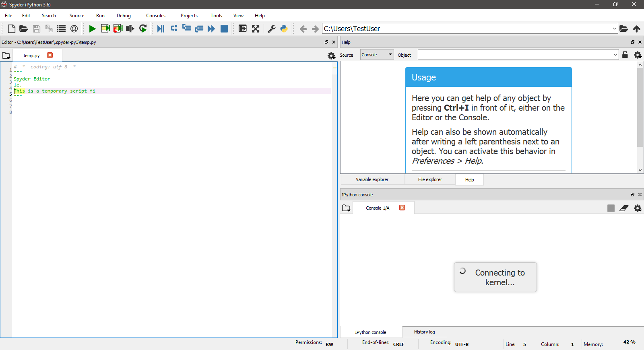
Task: Go forward to next cursor position
Action: point(315,29)
